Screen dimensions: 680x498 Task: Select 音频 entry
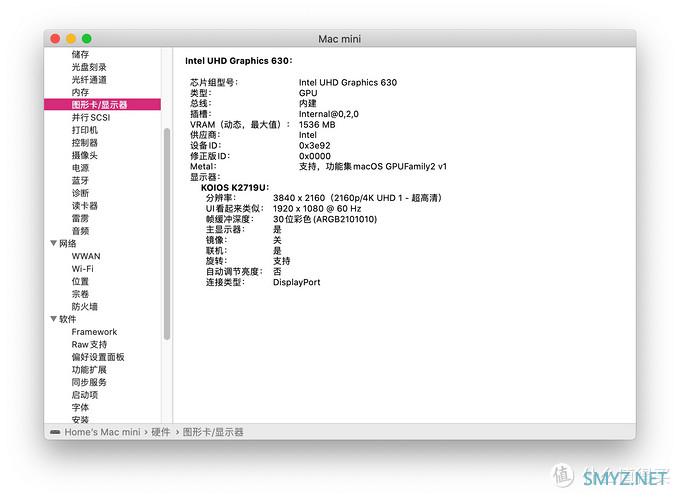click(80, 230)
